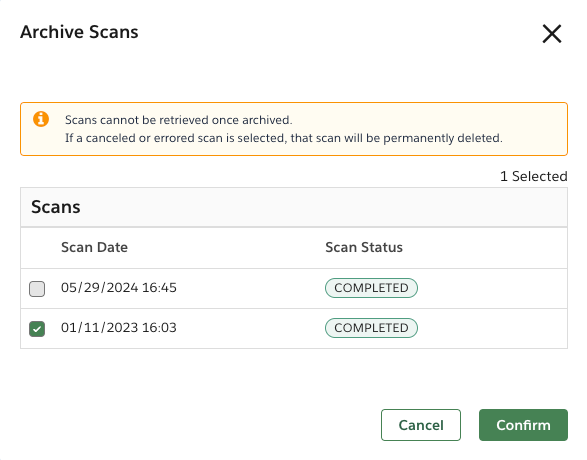587x460 pixels.
Task: Click COMPLETED badge for the 01/11/2023 scan
Action: pos(371,328)
